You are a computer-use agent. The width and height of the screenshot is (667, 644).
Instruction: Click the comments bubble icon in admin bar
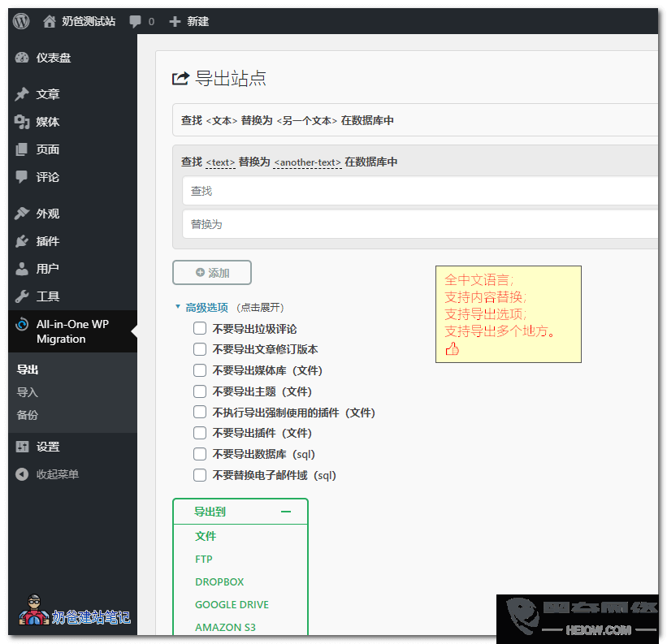click(x=136, y=21)
